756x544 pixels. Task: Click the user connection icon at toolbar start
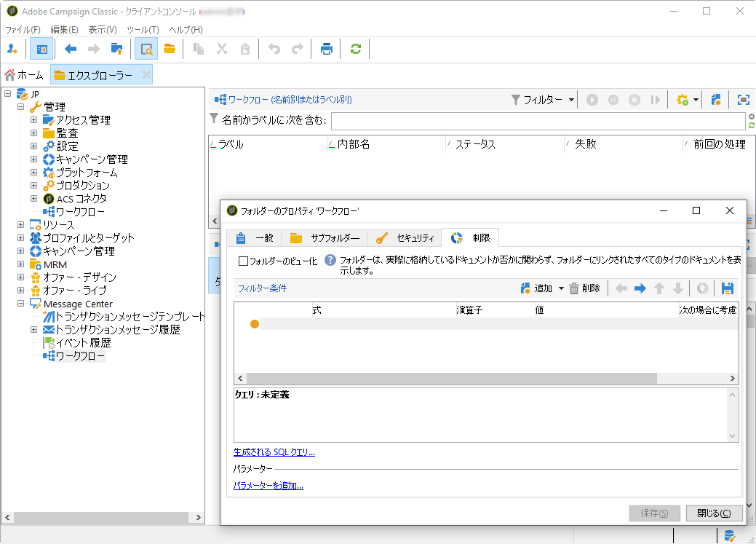12,49
